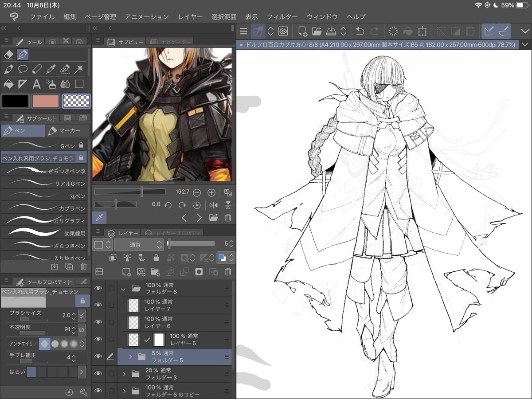532x399 pixels.
Task: Select the black main color swatch
Action: 15,102
